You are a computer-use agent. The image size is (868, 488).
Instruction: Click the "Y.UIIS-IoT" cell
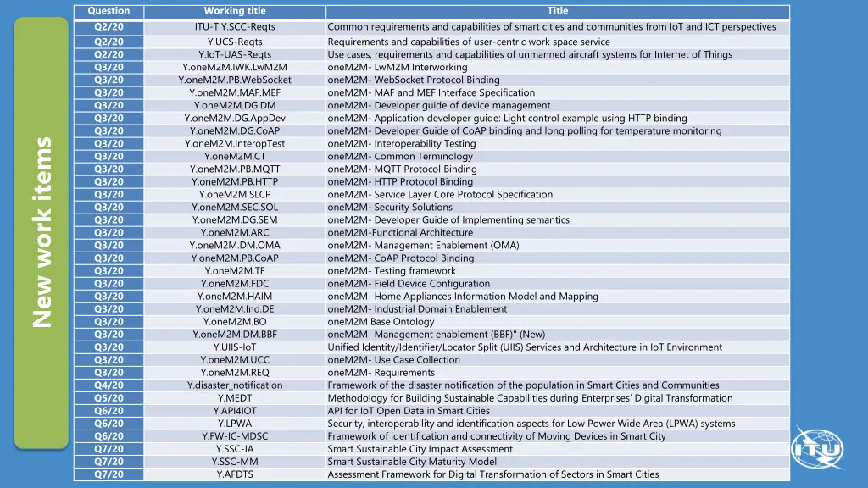click(x=235, y=347)
